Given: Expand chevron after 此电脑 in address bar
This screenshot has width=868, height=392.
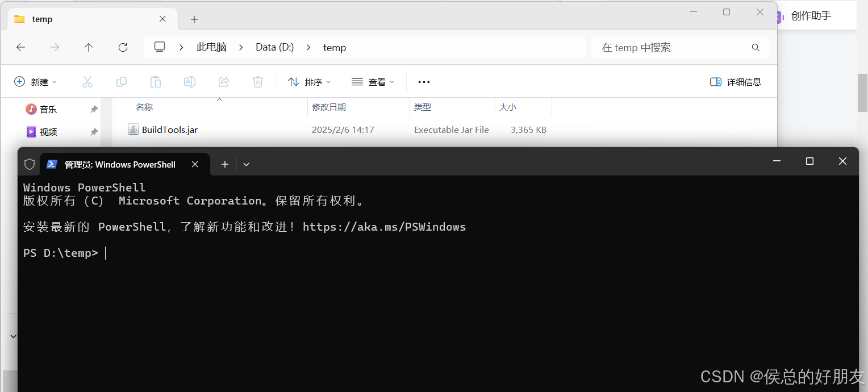Looking at the screenshot, I should (241, 48).
